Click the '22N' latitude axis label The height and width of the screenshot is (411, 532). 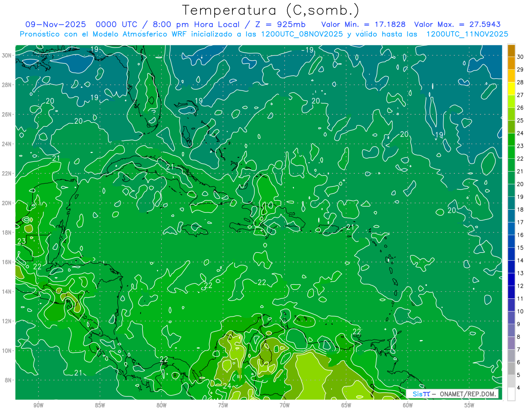7,173
